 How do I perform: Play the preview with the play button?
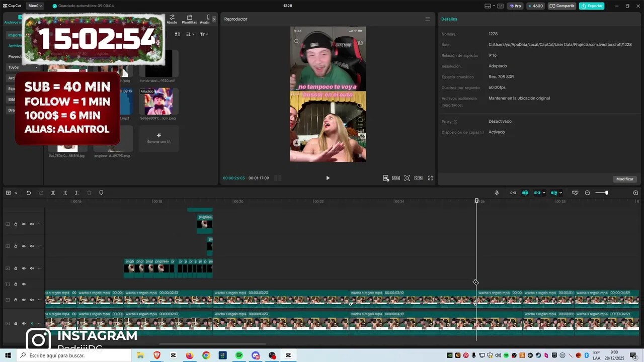[x=328, y=178]
